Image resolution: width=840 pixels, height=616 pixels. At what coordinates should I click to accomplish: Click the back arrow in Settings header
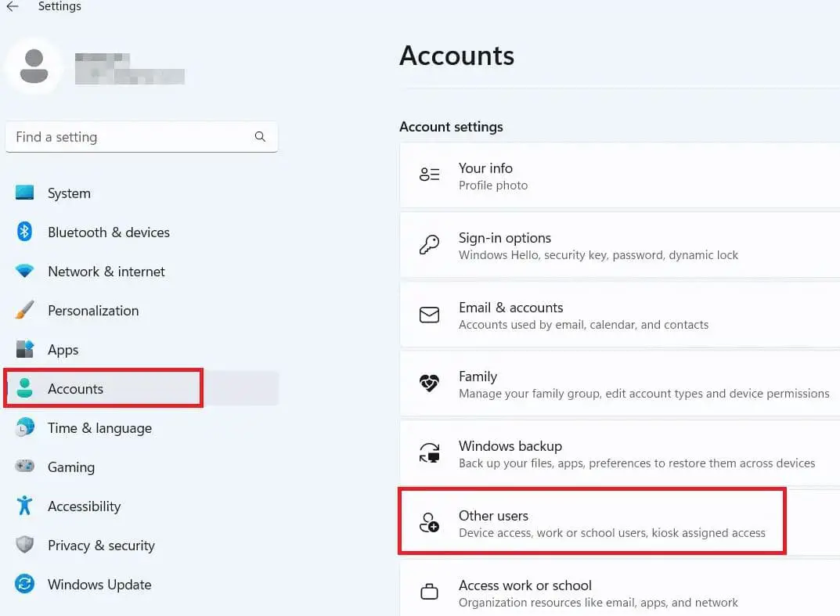pos(13,6)
